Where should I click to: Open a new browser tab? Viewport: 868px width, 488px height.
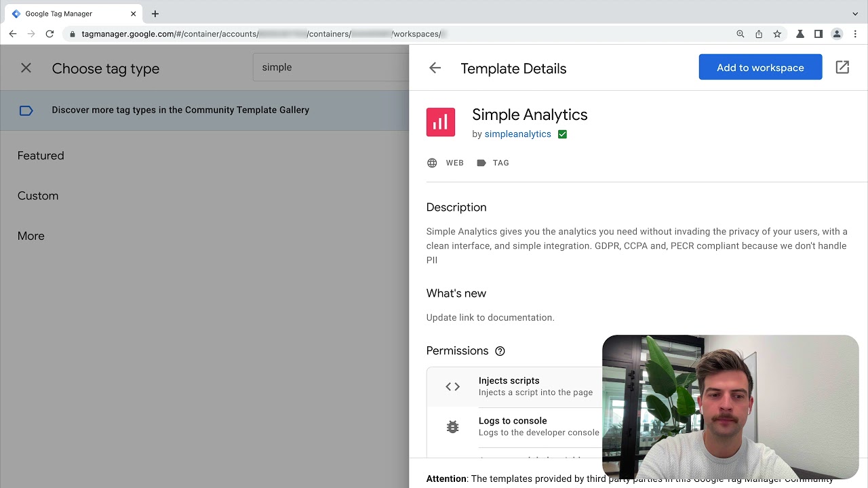pos(155,14)
